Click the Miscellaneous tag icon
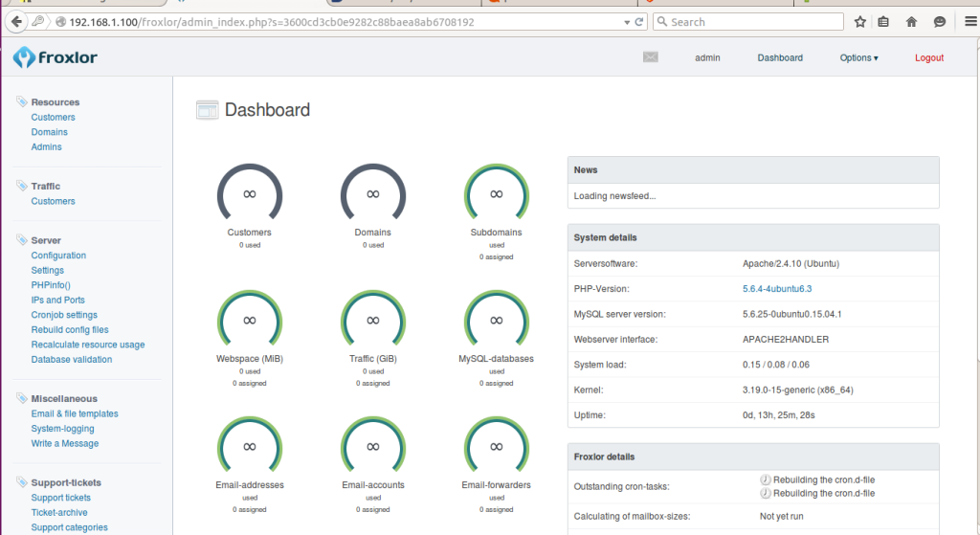This screenshot has width=980, height=535. (22, 398)
